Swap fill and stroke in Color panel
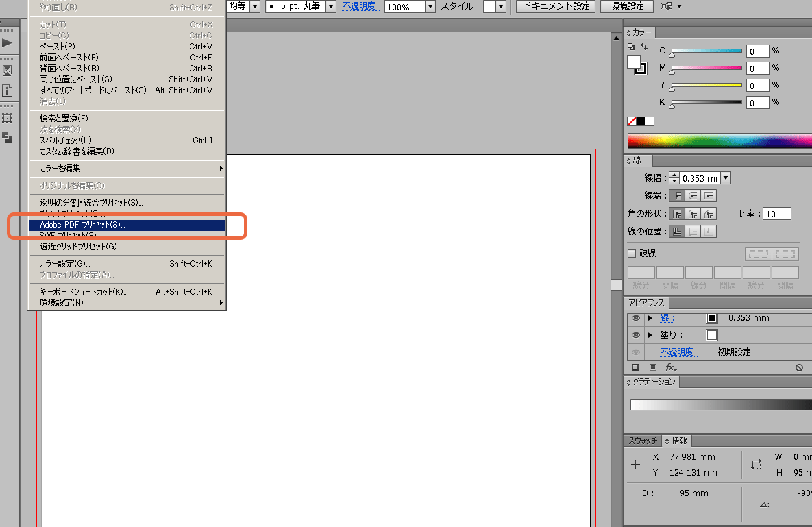This screenshot has width=812, height=527. pos(644,47)
